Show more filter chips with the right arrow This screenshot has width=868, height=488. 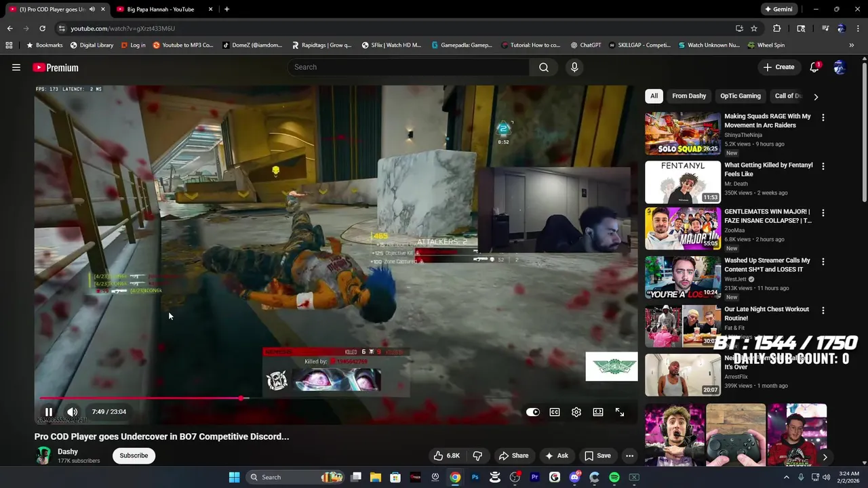pyautogui.click(x=816, y=96)
